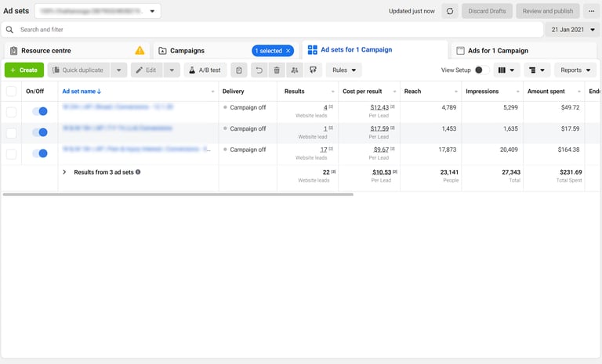The height and width of the screenshot is (364, 602).
Task: Click the Discard Drafts button
Action: point(487,11)
